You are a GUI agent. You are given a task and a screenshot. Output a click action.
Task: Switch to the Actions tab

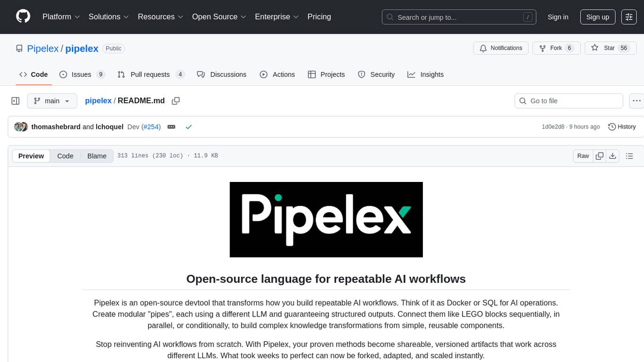(277, 74)
